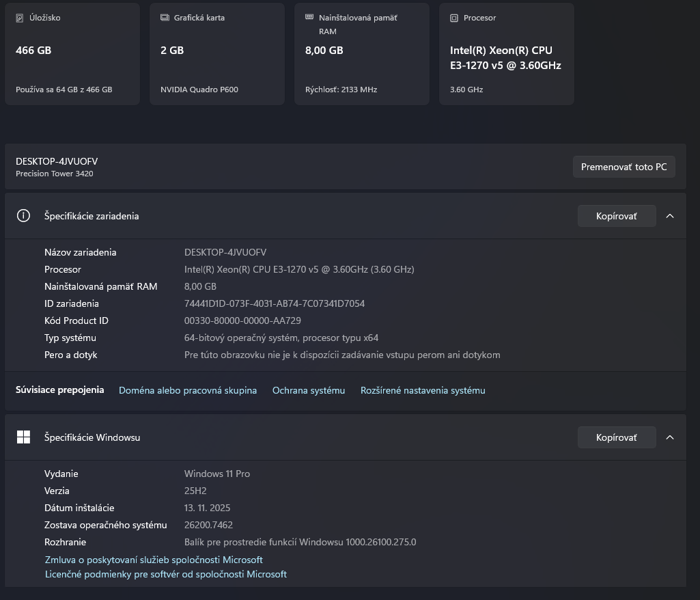
Task: Open Licenčné podmienky pre softvér link
Action: [166, 574]
